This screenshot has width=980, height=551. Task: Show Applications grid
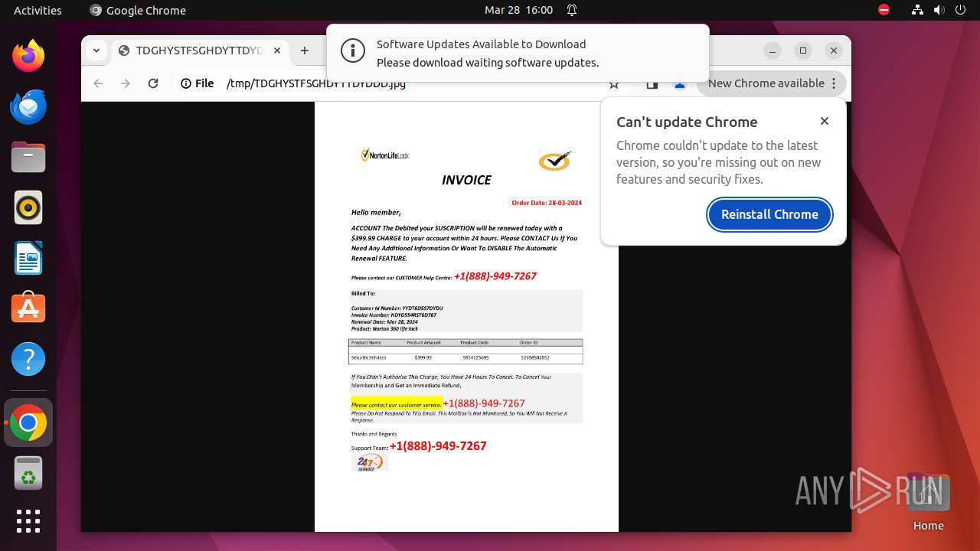(x=28, y=521)
